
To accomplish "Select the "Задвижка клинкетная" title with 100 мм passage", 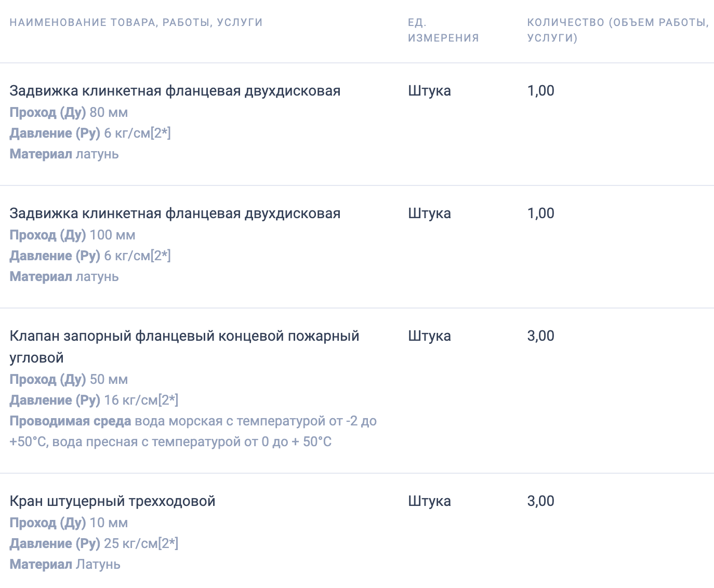I will pyautogui.click(x=175, y=213).
